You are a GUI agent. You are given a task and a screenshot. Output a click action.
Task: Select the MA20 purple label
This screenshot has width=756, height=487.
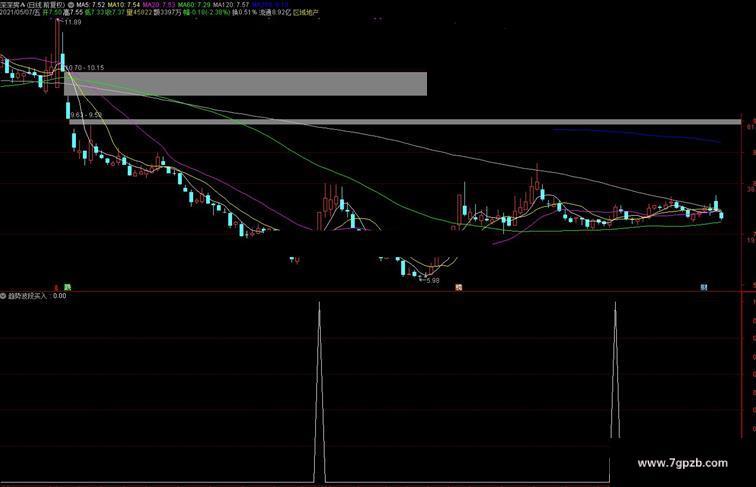pos(159,4)
